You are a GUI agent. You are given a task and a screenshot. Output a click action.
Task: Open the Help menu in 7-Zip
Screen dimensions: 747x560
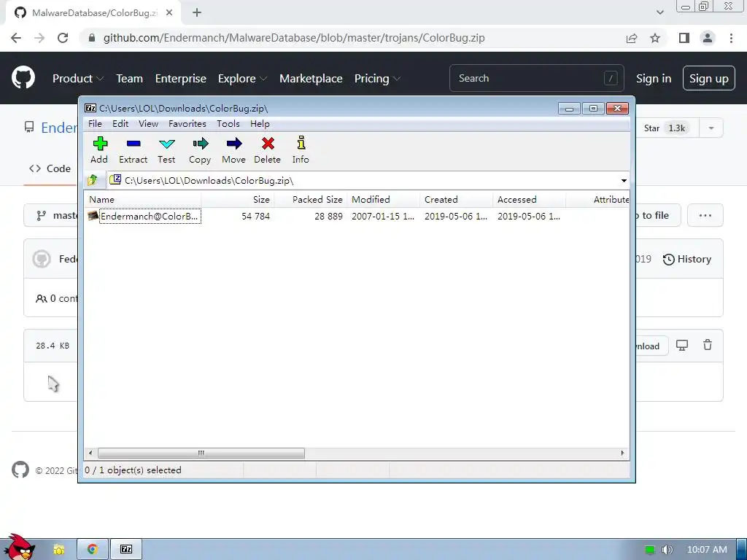click(x=260, y=124)
